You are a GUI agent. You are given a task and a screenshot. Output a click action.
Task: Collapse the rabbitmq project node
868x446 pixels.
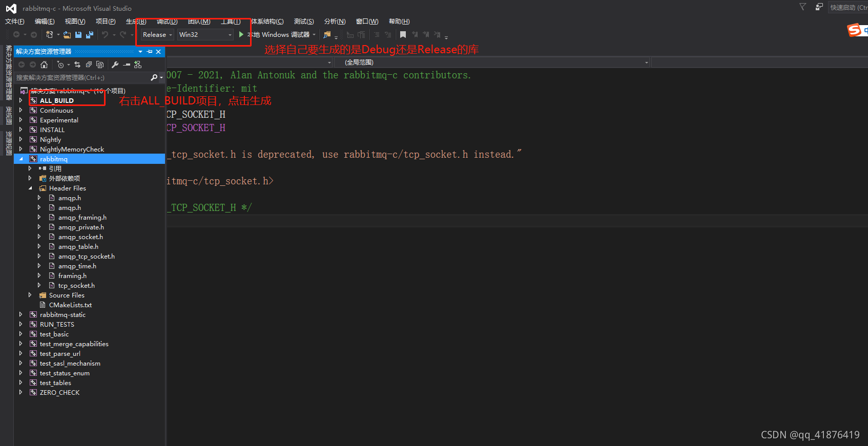(20, 159)
